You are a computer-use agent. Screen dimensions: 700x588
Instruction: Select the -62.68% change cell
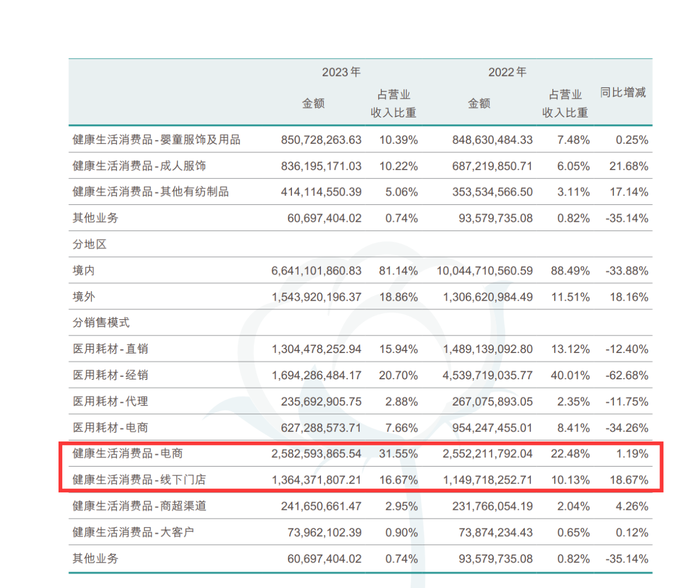click(627, 375)
